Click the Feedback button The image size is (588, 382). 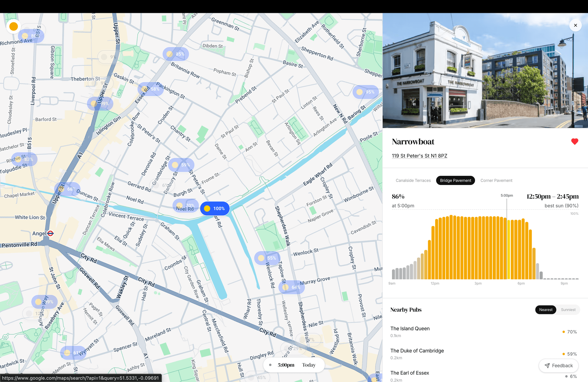[559, 365]
